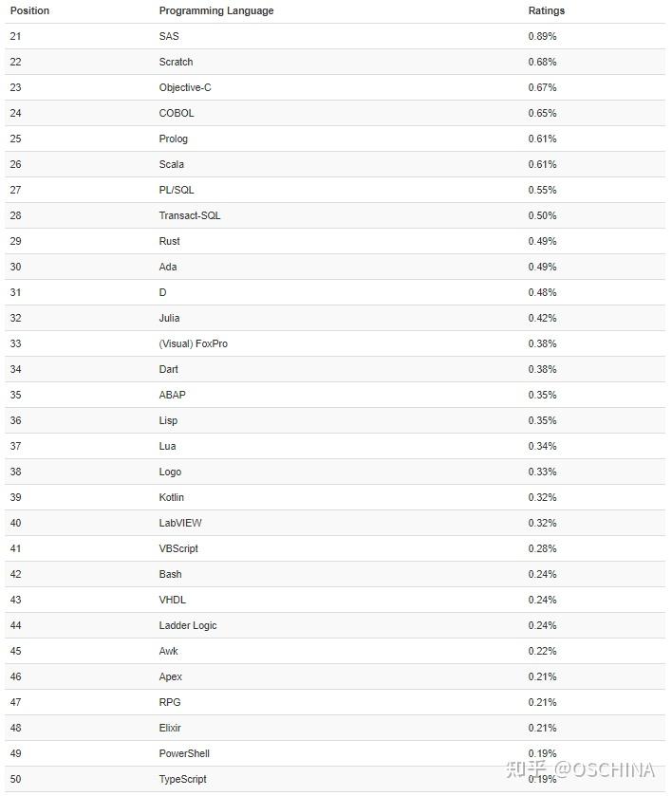Select the PowerShell entry
The height and width of the screenshot is (796, 672).
pyautogui.click(x=184, y=753)
